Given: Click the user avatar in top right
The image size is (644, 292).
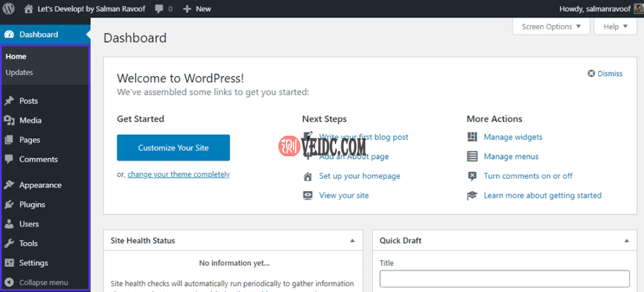Looking at the screenshot, I should (638, 9).
